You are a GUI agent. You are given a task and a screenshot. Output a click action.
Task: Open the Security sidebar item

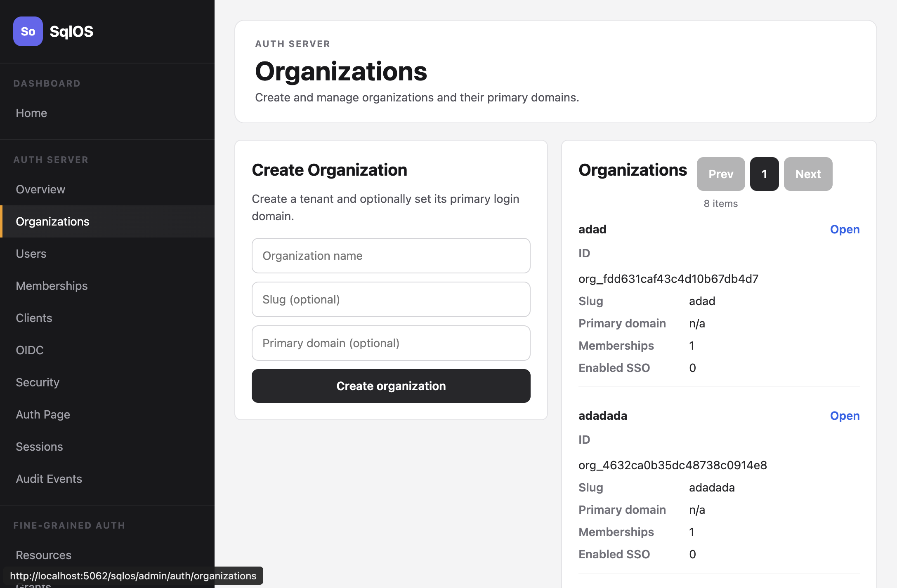point(38,382)
